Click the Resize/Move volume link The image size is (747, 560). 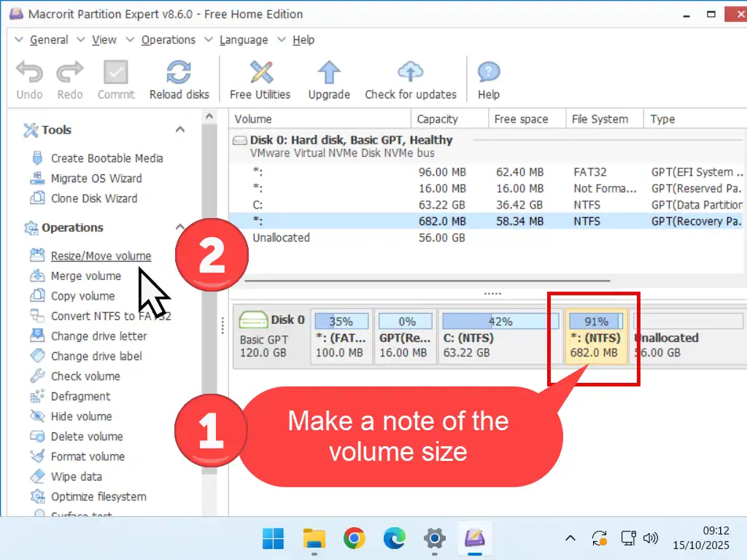[x=101, y=256]
